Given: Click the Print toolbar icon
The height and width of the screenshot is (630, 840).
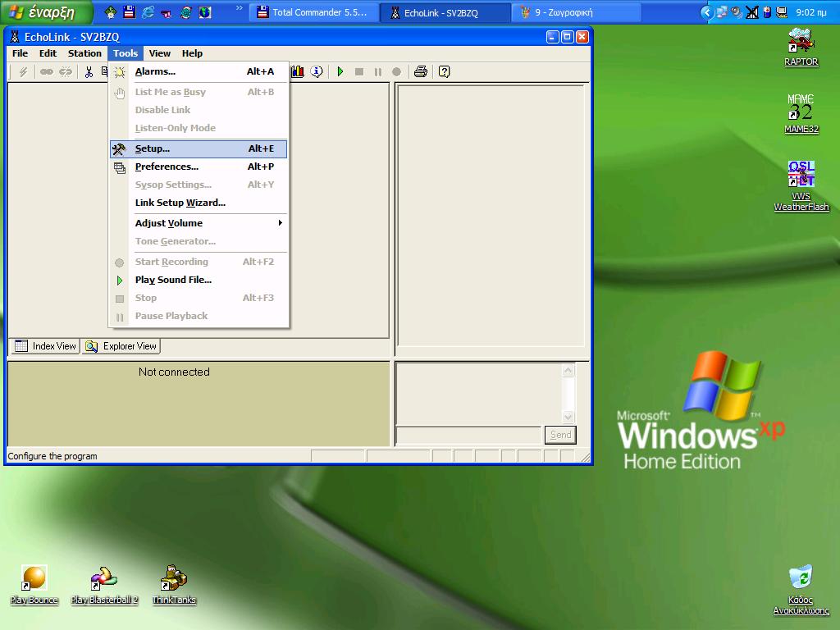Looking at the screenshot, I should click(x=421, y=72).
